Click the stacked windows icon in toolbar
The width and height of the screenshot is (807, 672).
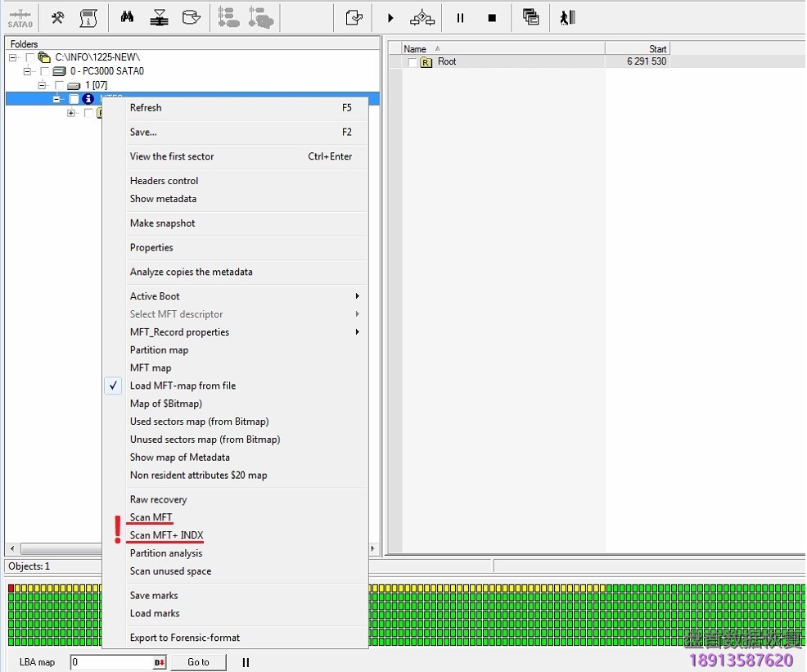point(530,18)
